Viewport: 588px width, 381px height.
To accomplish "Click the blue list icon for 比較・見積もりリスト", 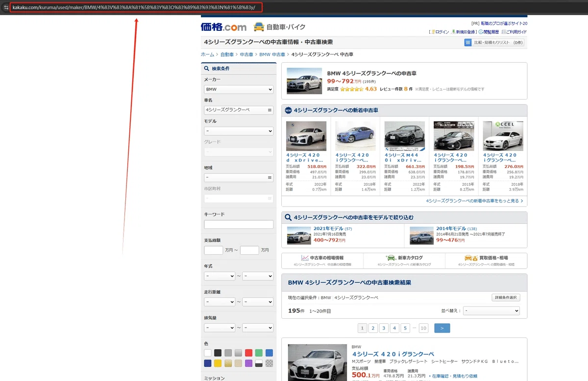I will tap(467, 43).
